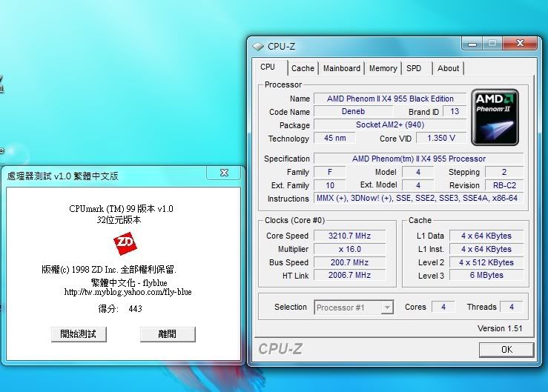Click the Cores count value
This screenshot has width=548, height=392.
(x=443, y=307)
